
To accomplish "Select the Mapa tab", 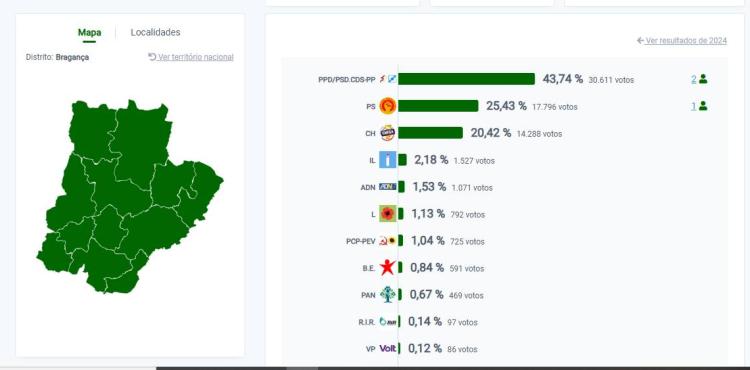I will [x=89, y=33].
